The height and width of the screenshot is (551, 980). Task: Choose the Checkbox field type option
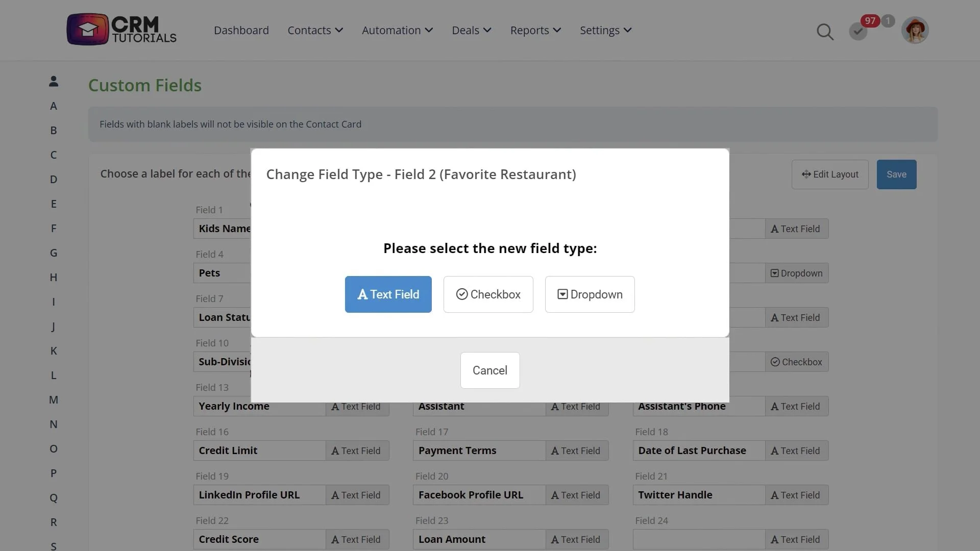488,294
